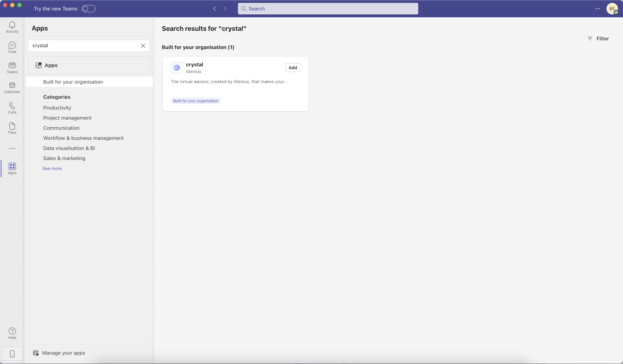623x364 pixels.
Task: Go to Teams in the sidebar
Action: pyautogui.click(x=12, y=68)
